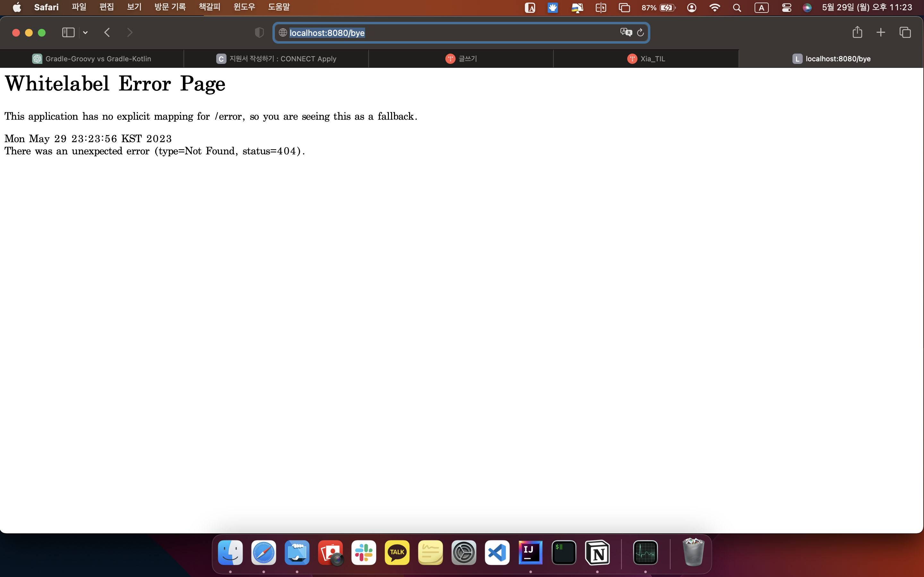Open the 방문 기록 menu
924x577 pixels.
click(x=170, y=7)
